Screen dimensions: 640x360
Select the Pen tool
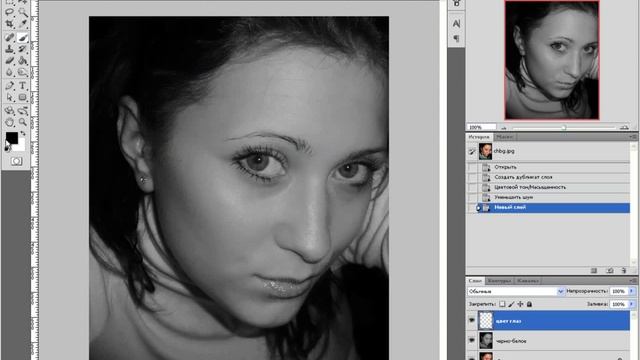point(9,86)
